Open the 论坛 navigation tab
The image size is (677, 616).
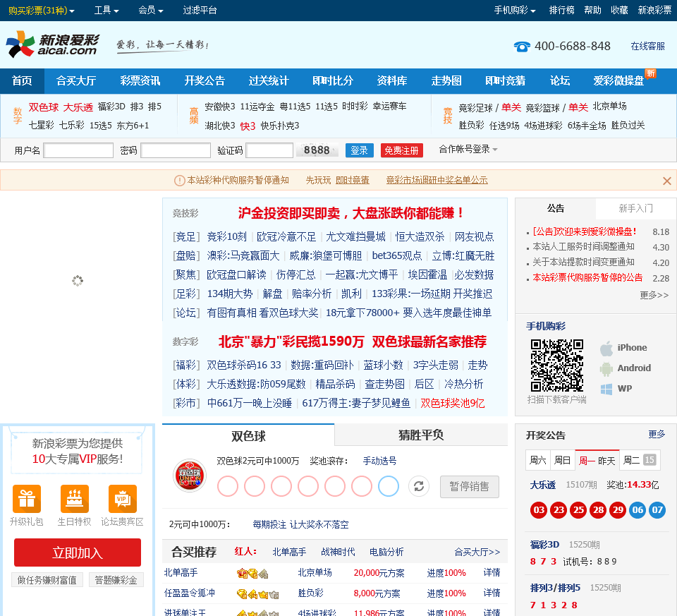point(559,80)
